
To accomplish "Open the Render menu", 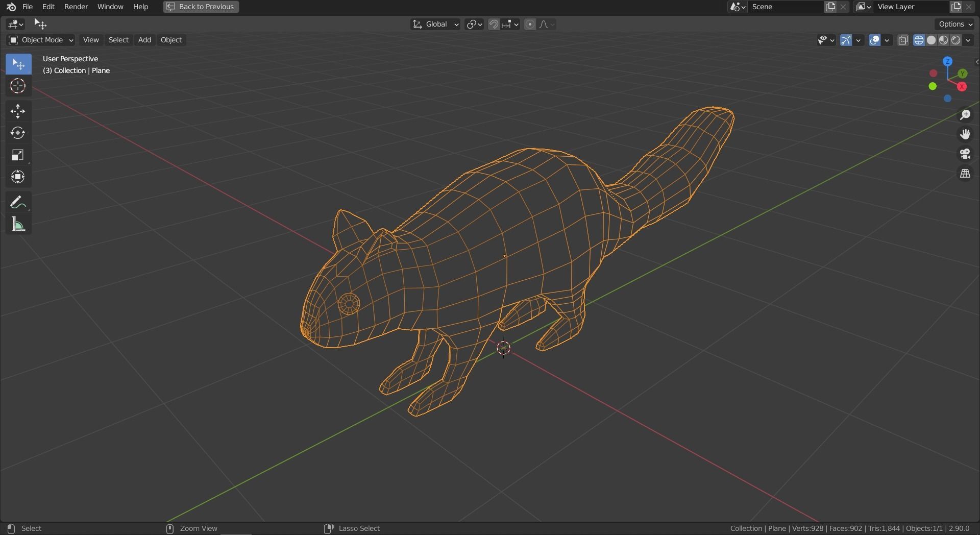I will coord(76,7).
